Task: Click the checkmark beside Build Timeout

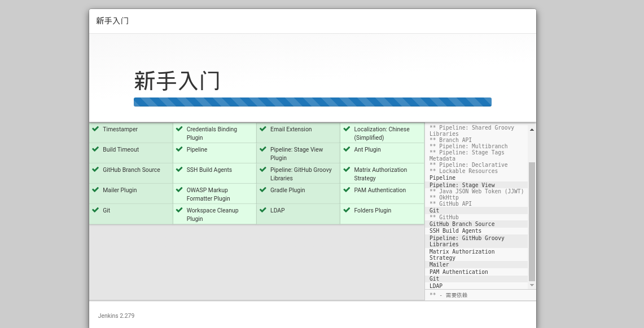Action: point(95,149)
